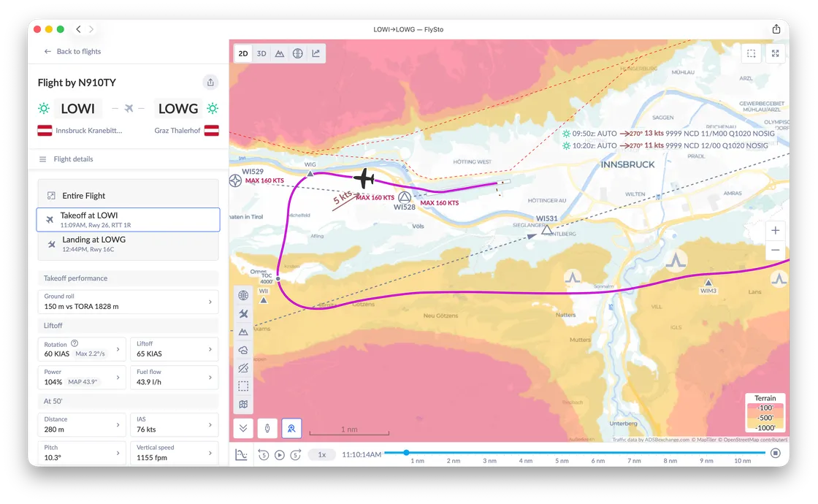Click the timeline playhead handle
This screenshot has width=818, height=504.
coord(406,452)
